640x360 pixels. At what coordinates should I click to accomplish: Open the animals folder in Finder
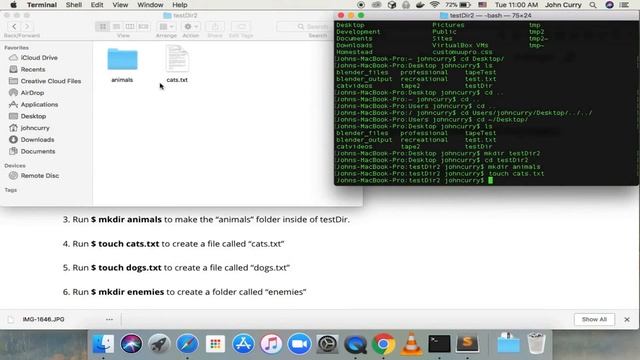point(122,60)
